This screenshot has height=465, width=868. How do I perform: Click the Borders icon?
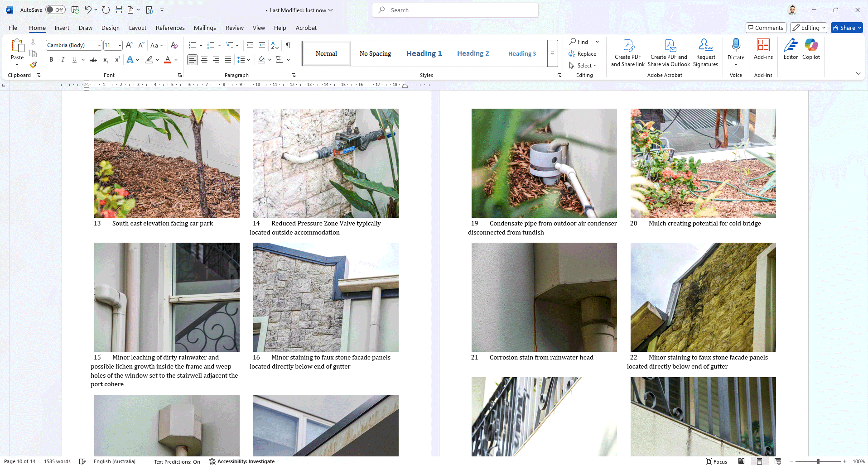tap(280, 60)
